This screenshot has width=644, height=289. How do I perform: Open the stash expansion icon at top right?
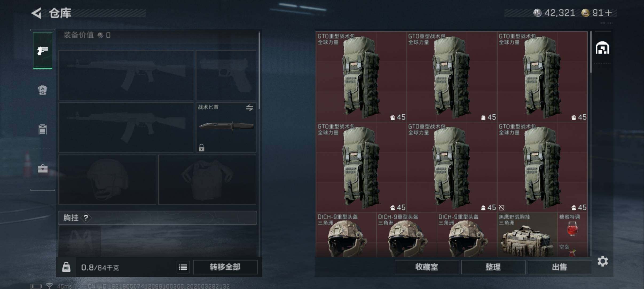click(x=603, y=48)
